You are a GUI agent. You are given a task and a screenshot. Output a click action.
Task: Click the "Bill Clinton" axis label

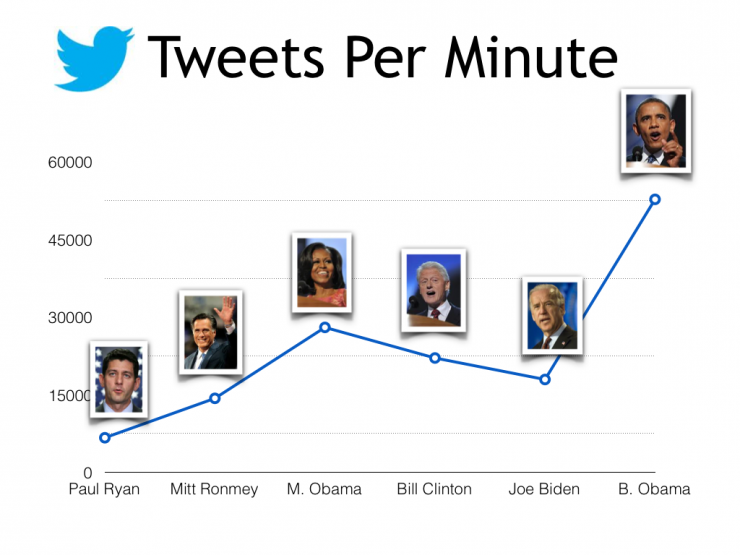435,490
